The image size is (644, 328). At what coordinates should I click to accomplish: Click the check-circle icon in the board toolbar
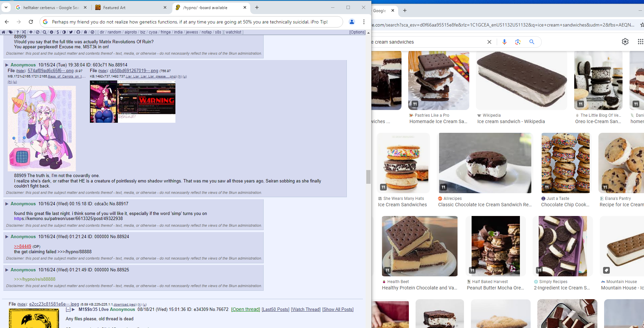coord(93,32)
